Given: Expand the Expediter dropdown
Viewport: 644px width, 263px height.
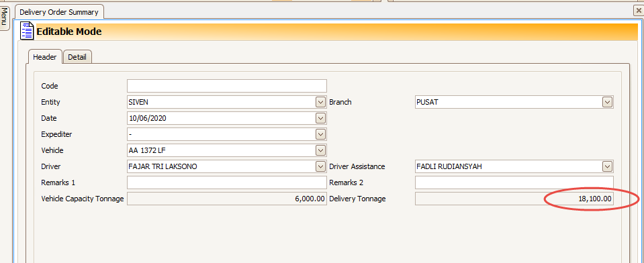Looking at the screenshot, I should pyautogui.click(x=320, y=134).
